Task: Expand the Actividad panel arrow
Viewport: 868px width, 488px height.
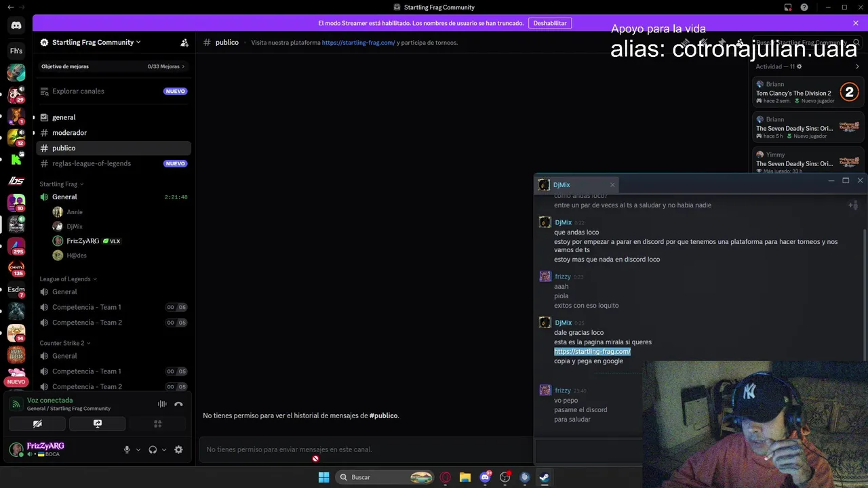Action: click(857, 66)
